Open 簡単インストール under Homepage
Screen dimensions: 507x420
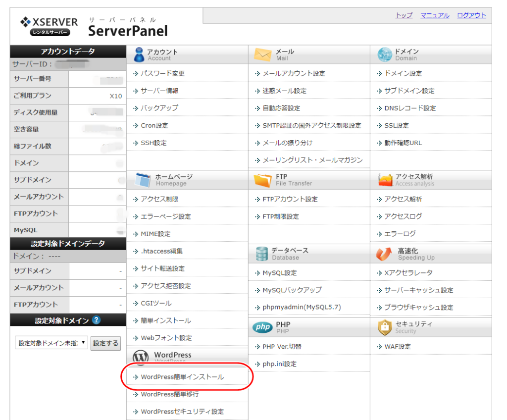[165, 320]
